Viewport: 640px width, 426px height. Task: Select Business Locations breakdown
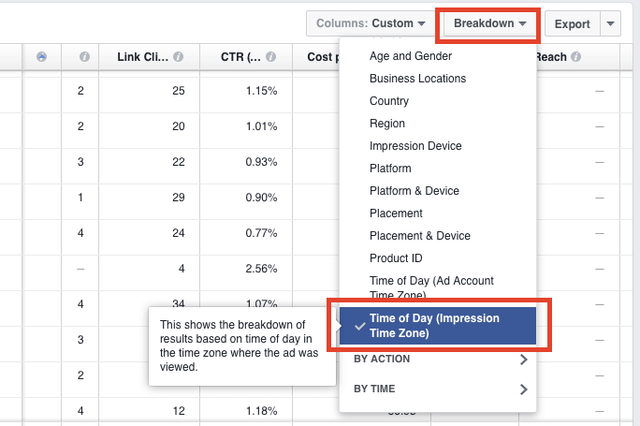pos(418,78)
